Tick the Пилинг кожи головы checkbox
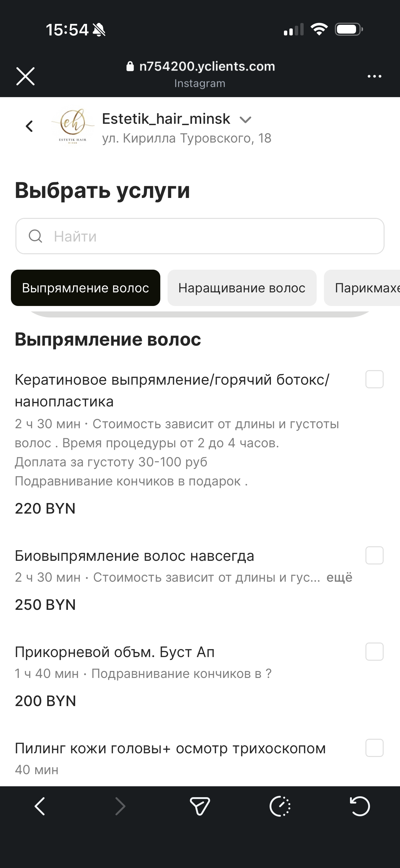This screenshot has width=400, height=868. pos(374,748)
